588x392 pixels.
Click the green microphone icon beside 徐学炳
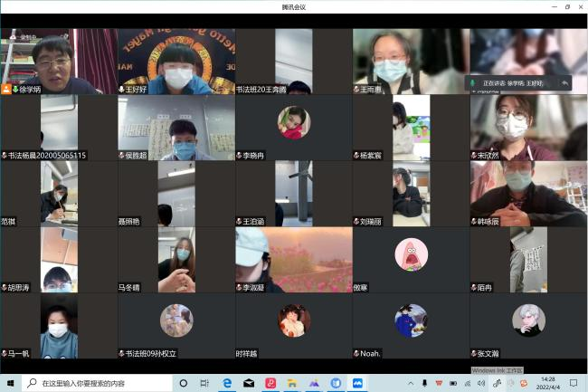pyautogui.click(x=15, y=90)
